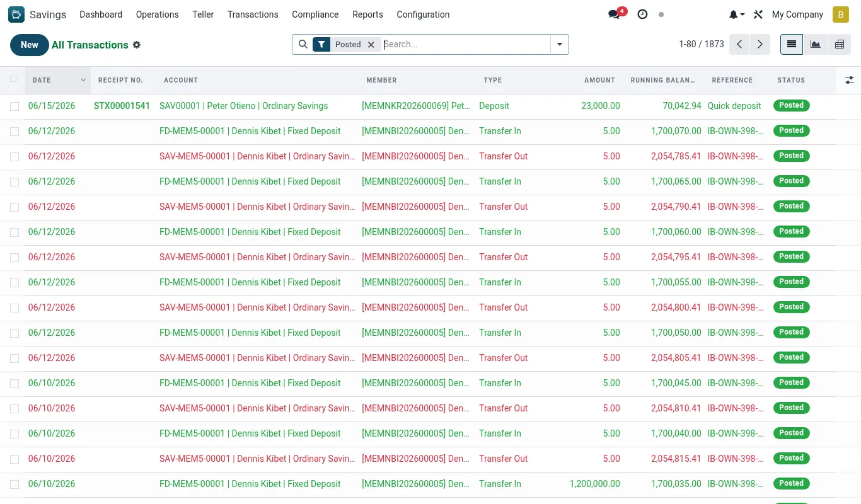Click the New button
The height and width of the screenshot is (504, 861).
coord(30,45)
